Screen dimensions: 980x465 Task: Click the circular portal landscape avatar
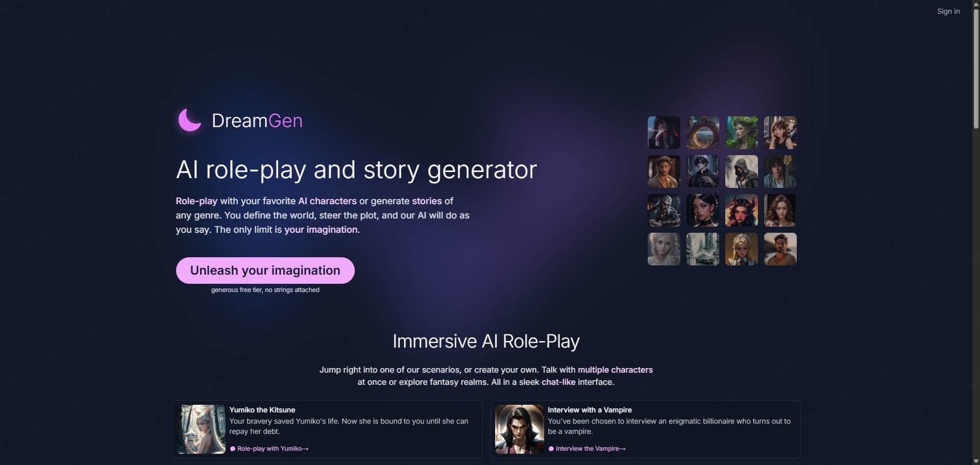pyautogui.click(x=702, y=133)
